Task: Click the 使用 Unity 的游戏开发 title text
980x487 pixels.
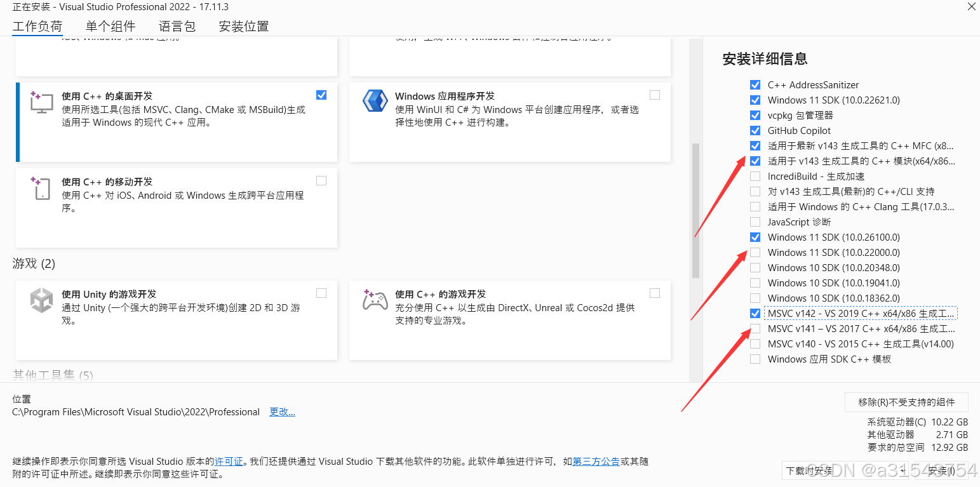Action: pos(109,294)
